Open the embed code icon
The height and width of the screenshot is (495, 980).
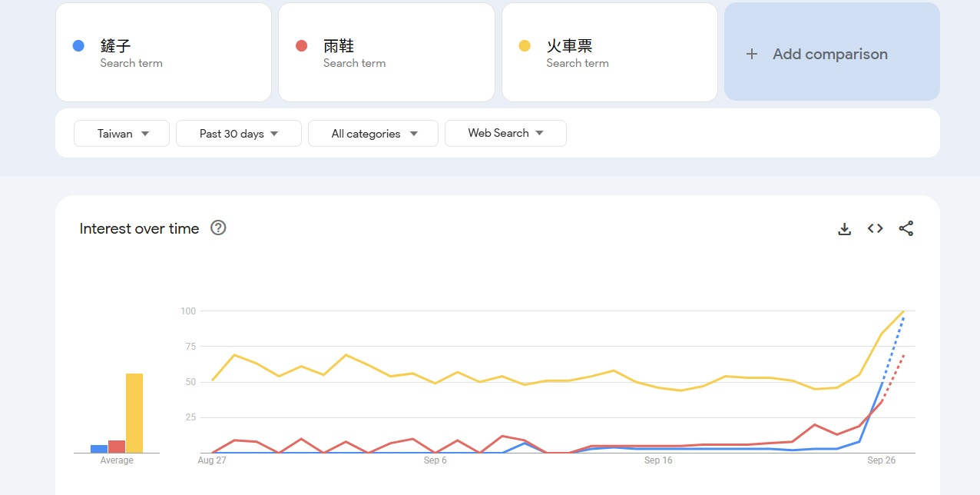pyautogui.click(x=875, y=228)
